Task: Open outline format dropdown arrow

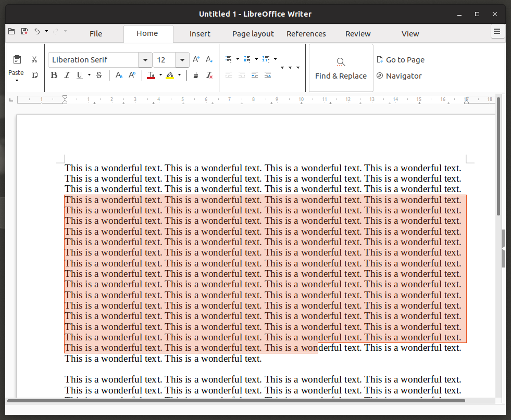Action: tap(276, 59)
